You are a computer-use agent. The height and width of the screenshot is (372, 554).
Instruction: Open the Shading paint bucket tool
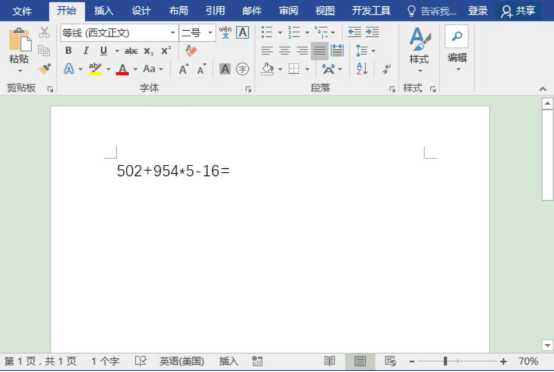(x=267, y=69)
